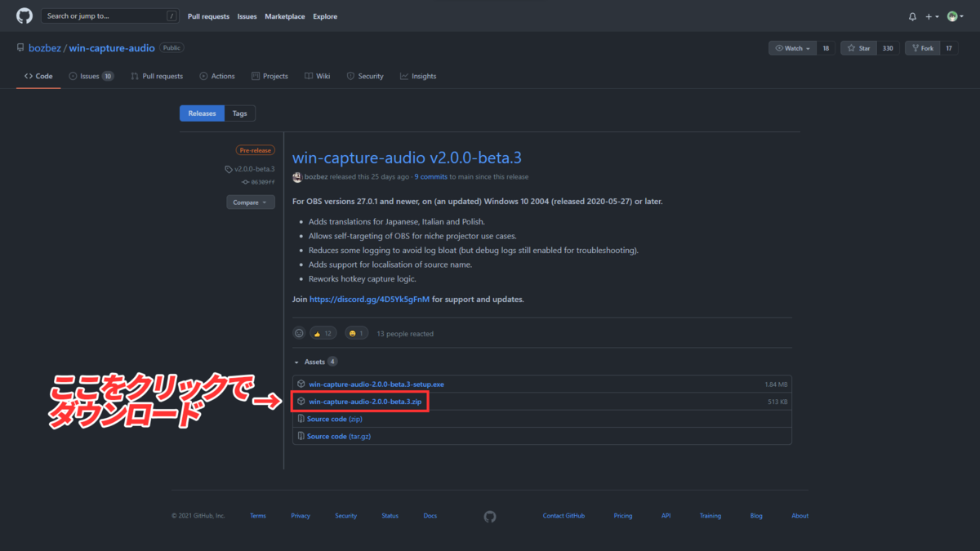980x551 pixels.
Task: Click the GitHub logo to go home
Action: point(23,16)
